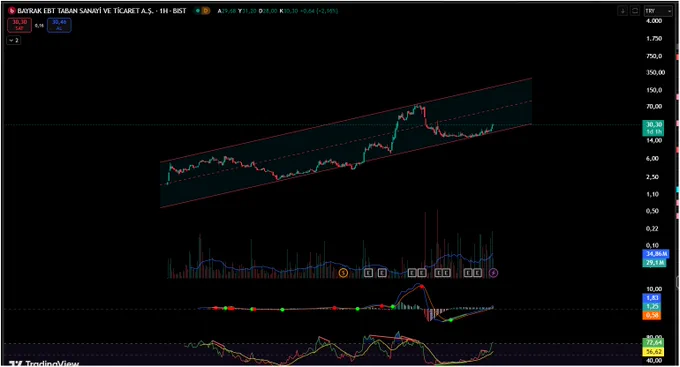Open the seventh E earnings marker
Viewport: 680px width, 367px height.
click(x=468, y=273)
